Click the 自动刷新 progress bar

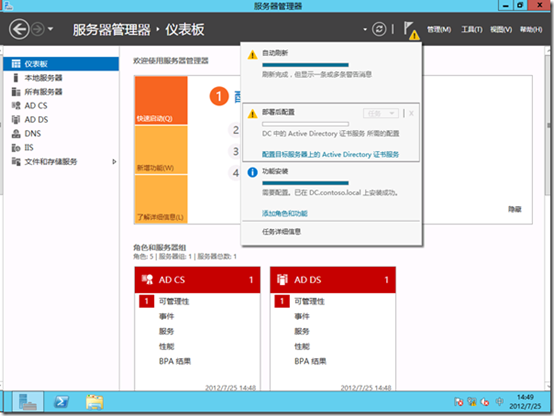coord(305,65)
